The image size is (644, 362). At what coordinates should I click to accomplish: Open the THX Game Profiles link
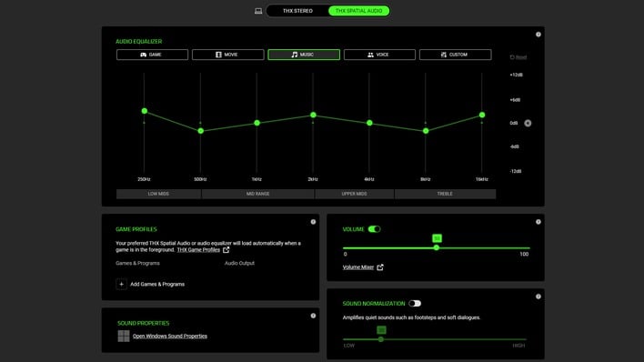click(198, 250)
